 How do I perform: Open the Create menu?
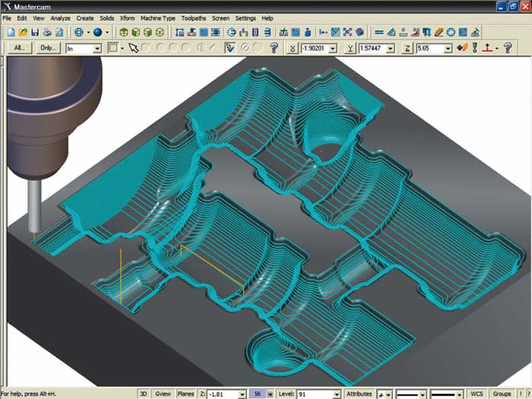coord(85,18)
